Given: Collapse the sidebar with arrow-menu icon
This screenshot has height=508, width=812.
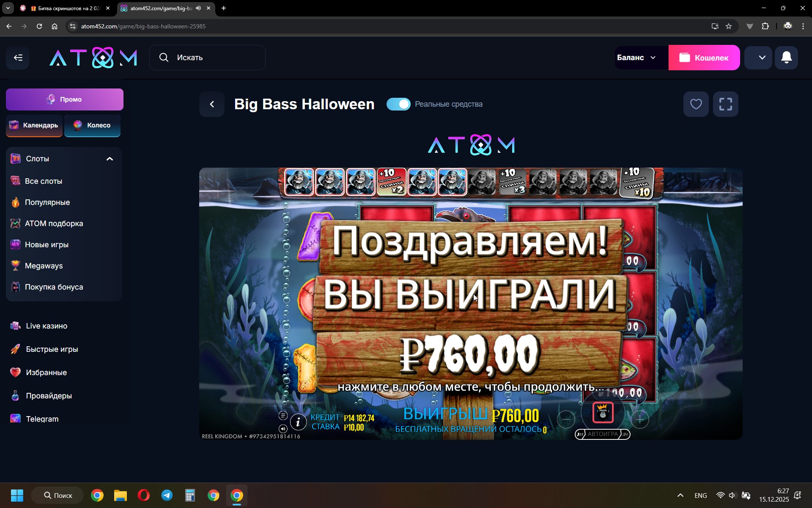Looking at the screenshot, I should 18,58.
